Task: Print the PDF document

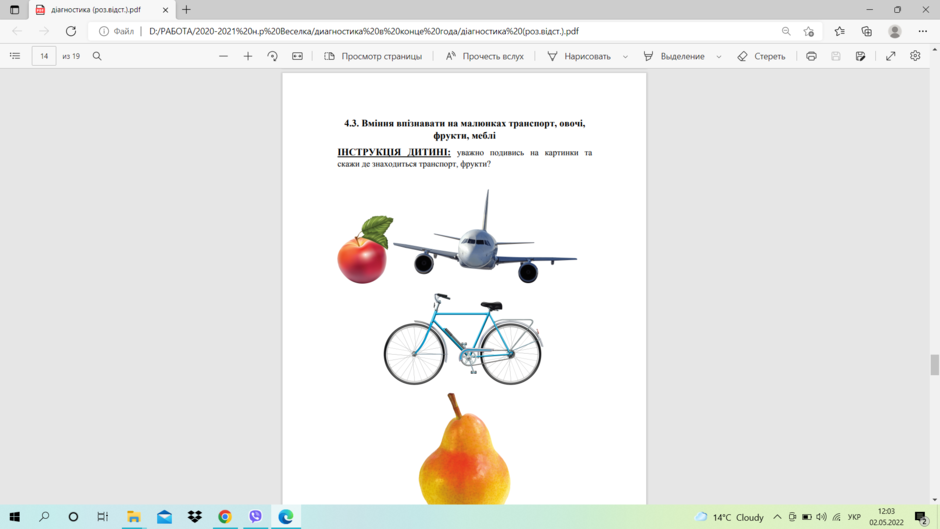Action: pos(811,56)
